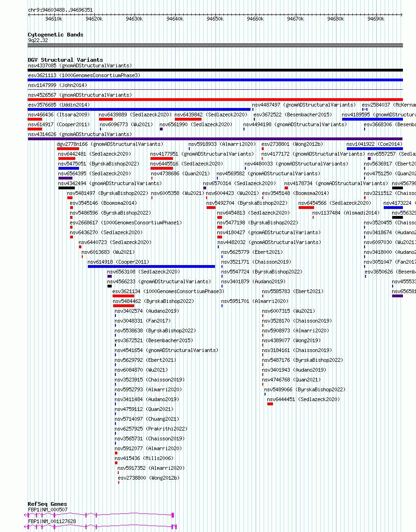Select nsv5475051 (ByrskaBishop2022) variant label
This screenshot has width=416, height=532.
[99, 164]
